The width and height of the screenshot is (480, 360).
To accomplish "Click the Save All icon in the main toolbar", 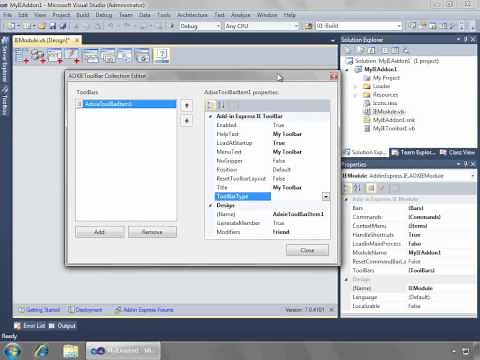I will [63, 26].
